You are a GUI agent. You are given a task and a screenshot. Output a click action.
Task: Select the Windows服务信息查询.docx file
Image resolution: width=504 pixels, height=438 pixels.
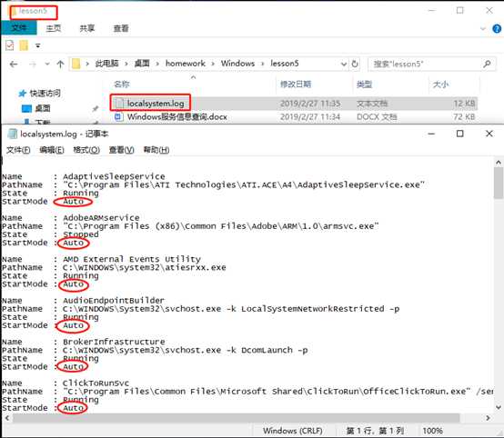[177, 116]
